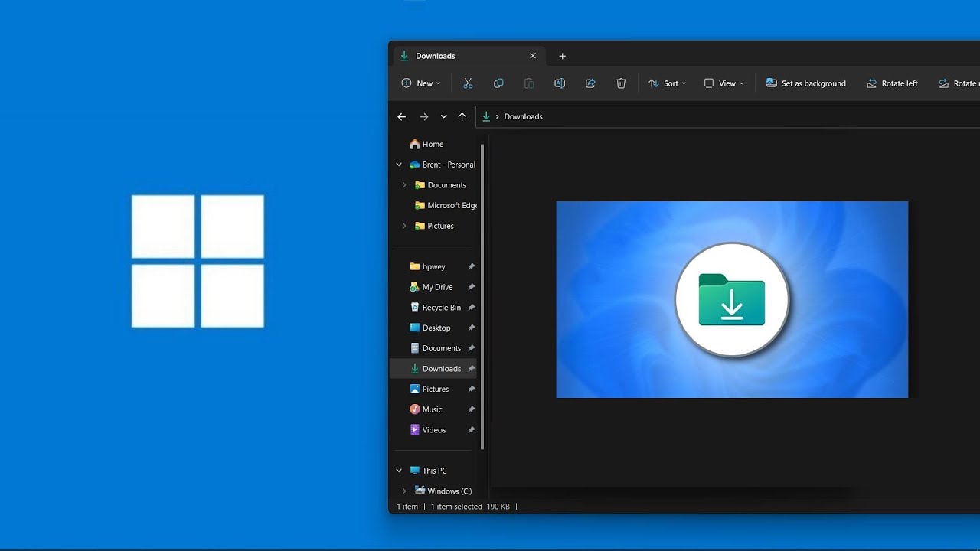
Task: Open Recycle Bin in quick access
Action: (435, 308)
